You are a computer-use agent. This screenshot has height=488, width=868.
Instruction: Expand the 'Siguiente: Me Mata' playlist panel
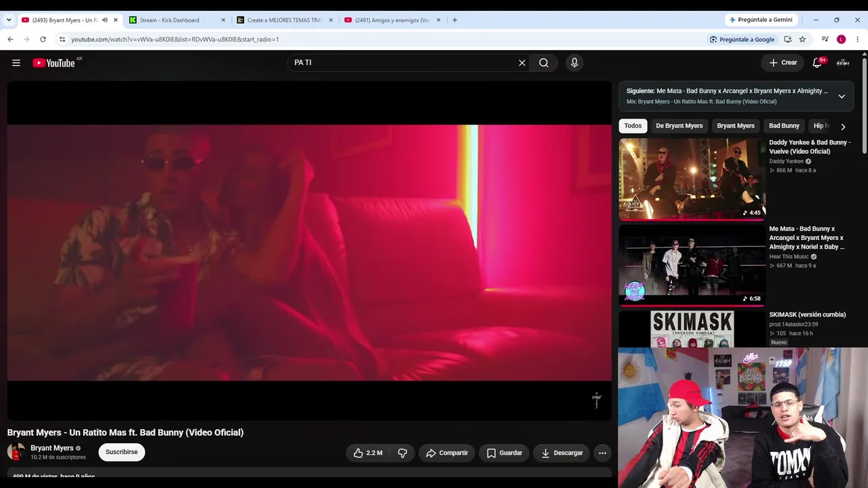click(842, 96)
